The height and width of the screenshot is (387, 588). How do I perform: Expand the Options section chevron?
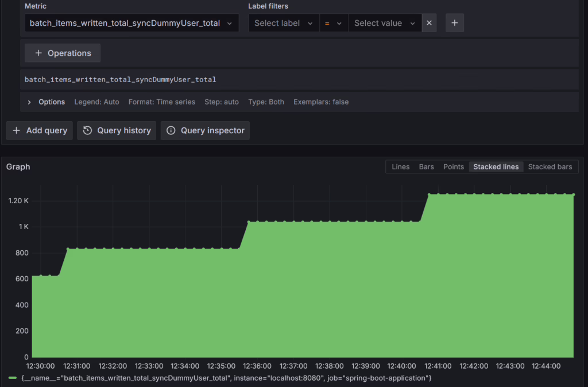(29, 102)
